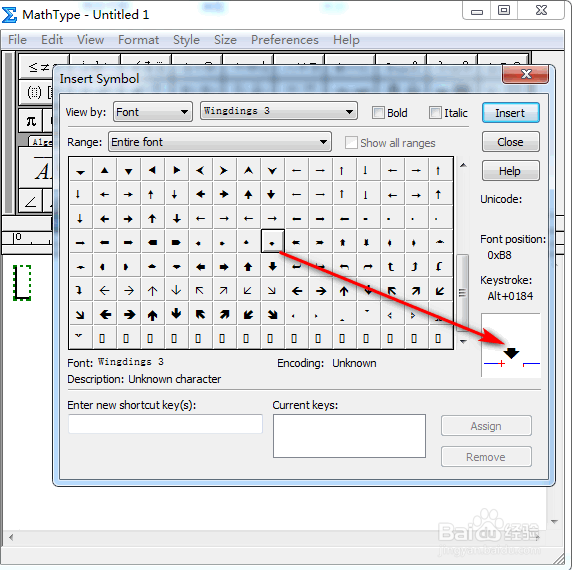This screenshot has width=572, height=570.
Task: Close the Insert Symbol dialog with red X
Action: pos(525,74)
